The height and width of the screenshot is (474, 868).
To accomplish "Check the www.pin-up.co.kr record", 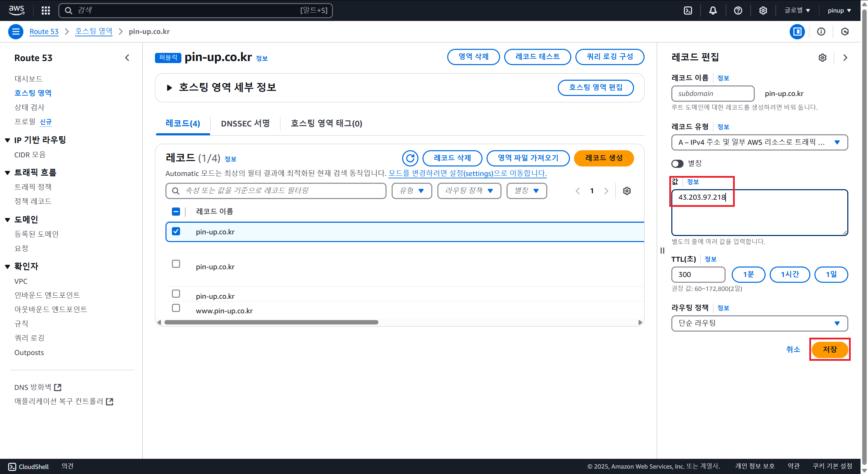I will (x=176, y=308).
